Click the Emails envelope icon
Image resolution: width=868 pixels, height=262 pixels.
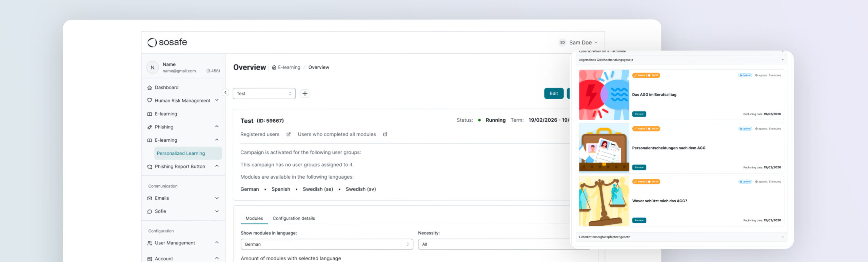coord(150,198)
